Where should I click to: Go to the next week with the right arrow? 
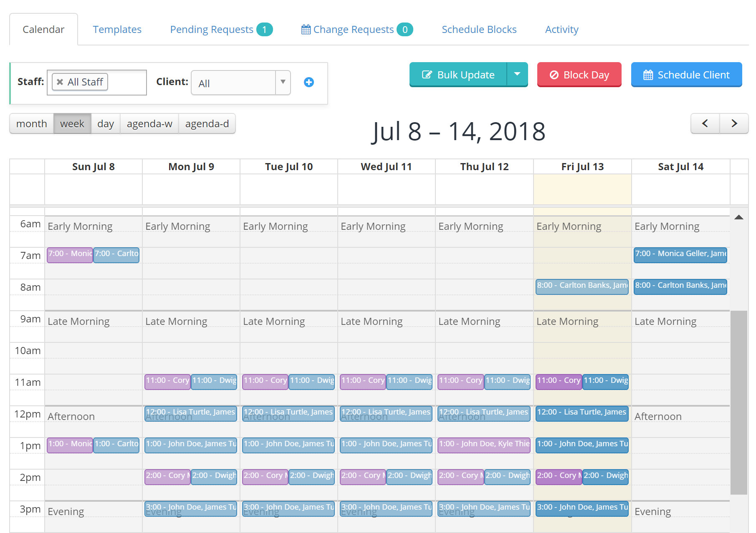pos(734,123)
